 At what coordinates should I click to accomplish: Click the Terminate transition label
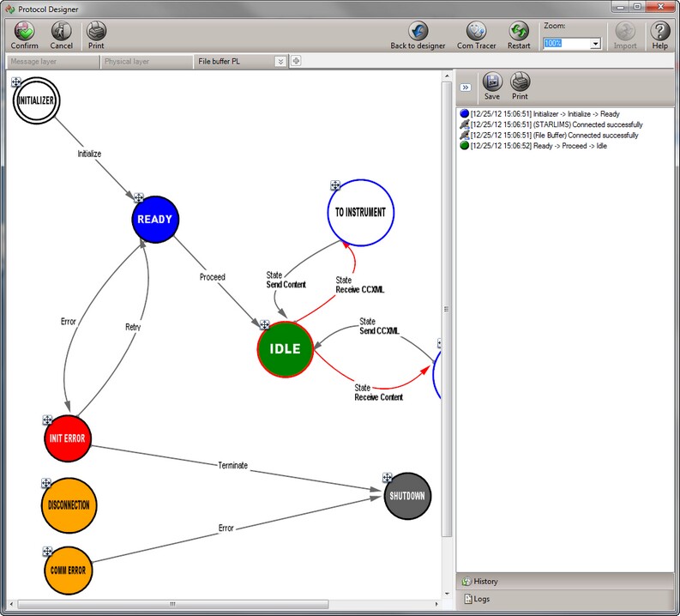pos(233,466)
